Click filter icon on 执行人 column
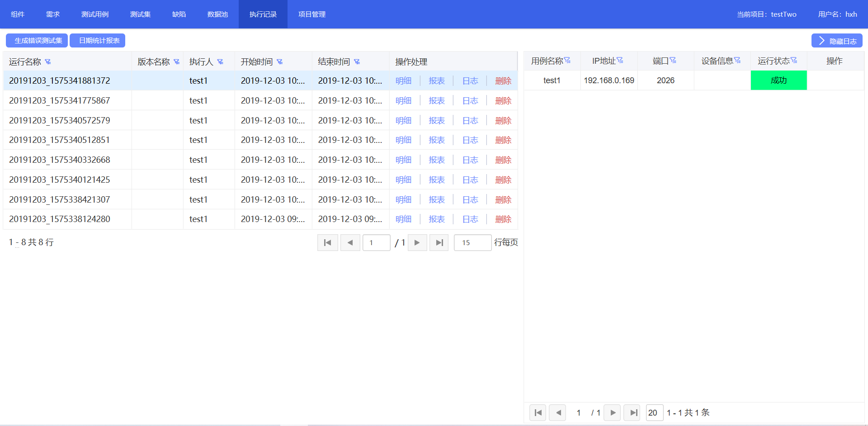The height and width of the screenshot is (426, 868). click(x=220, y=62)
